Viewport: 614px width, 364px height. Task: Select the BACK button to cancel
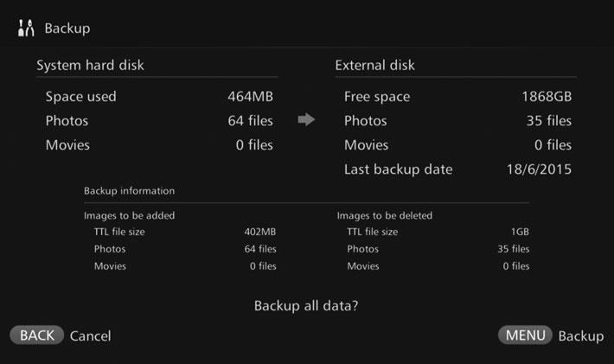37,335
